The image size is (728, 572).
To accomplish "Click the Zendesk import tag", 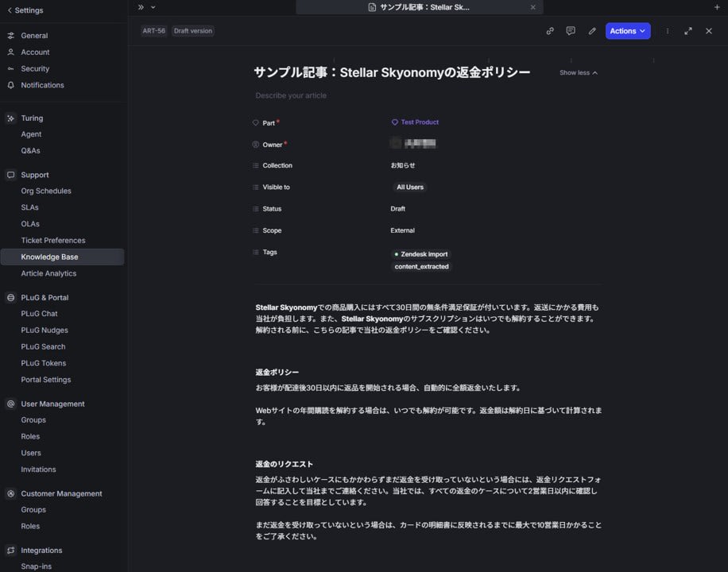I will pos(424,254).
